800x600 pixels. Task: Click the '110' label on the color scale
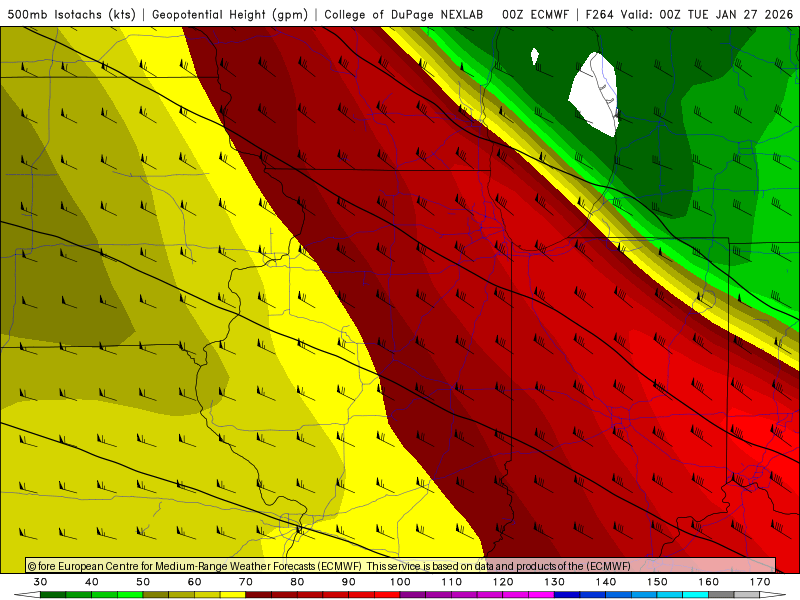tap(452, 582)
